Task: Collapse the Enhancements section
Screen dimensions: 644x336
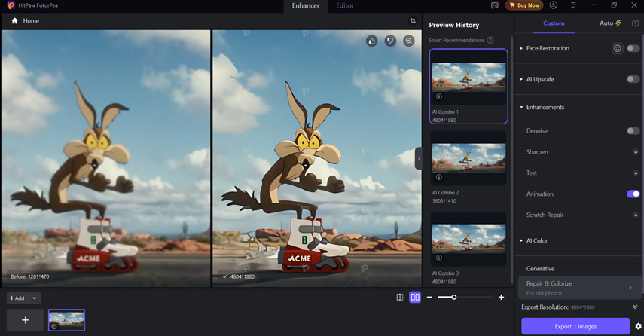Action: [521, 107]
